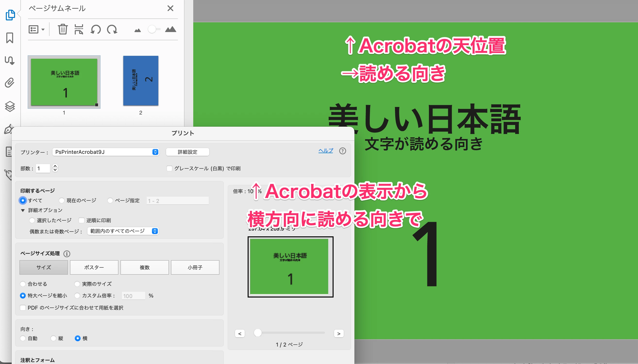Open the PsPrinterAcrobat9J printer dropdown
Image resolution: width=638 pixels, height=364 pixels.
pos(106,152)
